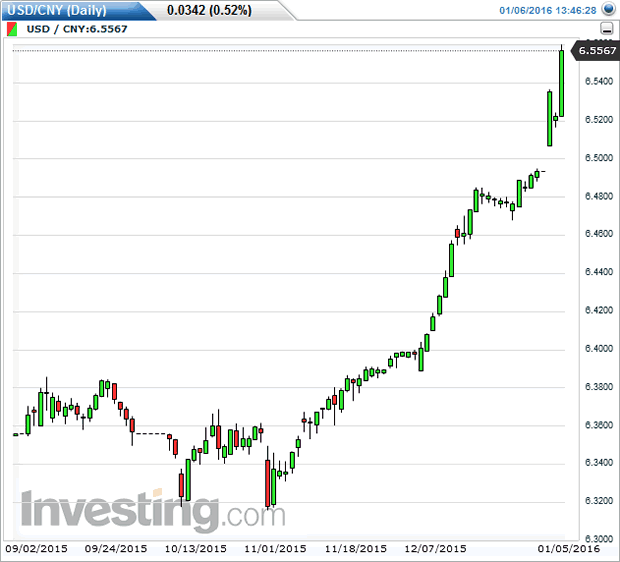Screen dimensions: 620x562
Task: Click the 6.4200 price axis label
Action: pos(599,310)
